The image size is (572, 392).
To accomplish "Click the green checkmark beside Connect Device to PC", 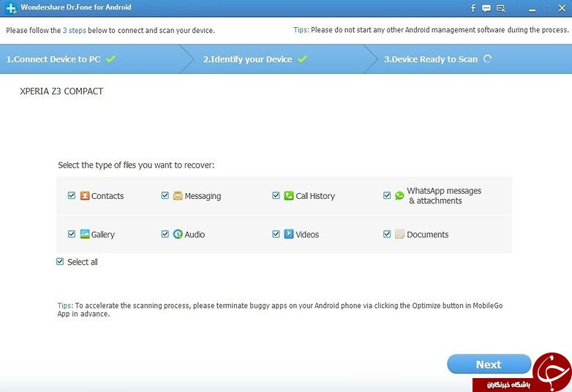I will (x=111, y=59).
